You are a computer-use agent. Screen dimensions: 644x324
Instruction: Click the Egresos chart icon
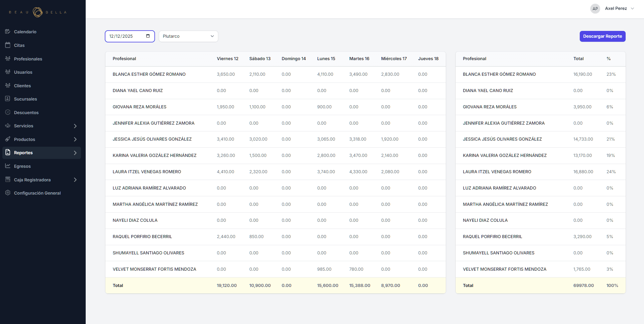pyautogui.click(x=8, y=166)
